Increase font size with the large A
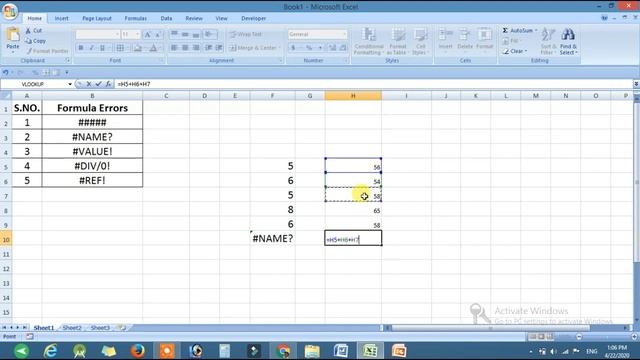640x360 pixels. pyautogui.click(x=147, y=35)
